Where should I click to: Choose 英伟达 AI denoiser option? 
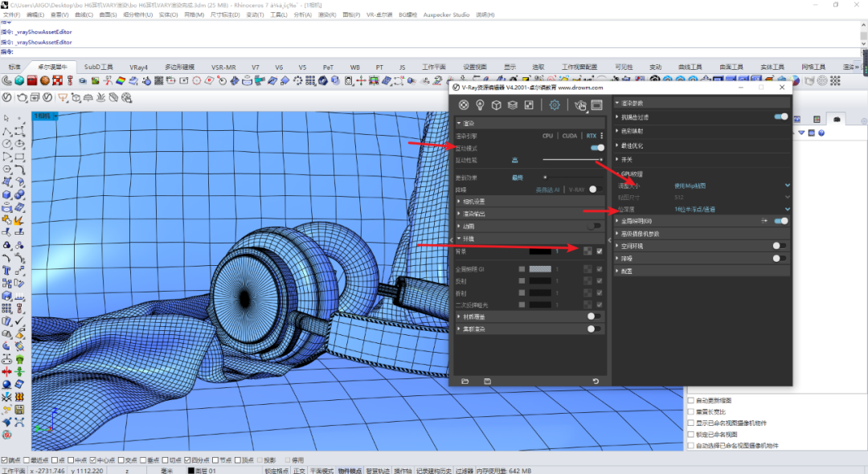(x=547, y=190)
